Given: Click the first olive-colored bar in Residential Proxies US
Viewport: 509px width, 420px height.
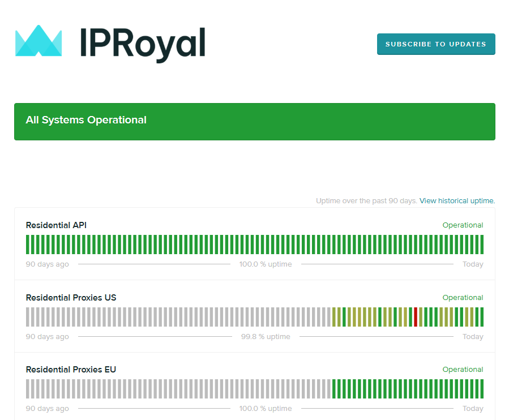Looking at the screenshot, I should (x=334, y=317).
